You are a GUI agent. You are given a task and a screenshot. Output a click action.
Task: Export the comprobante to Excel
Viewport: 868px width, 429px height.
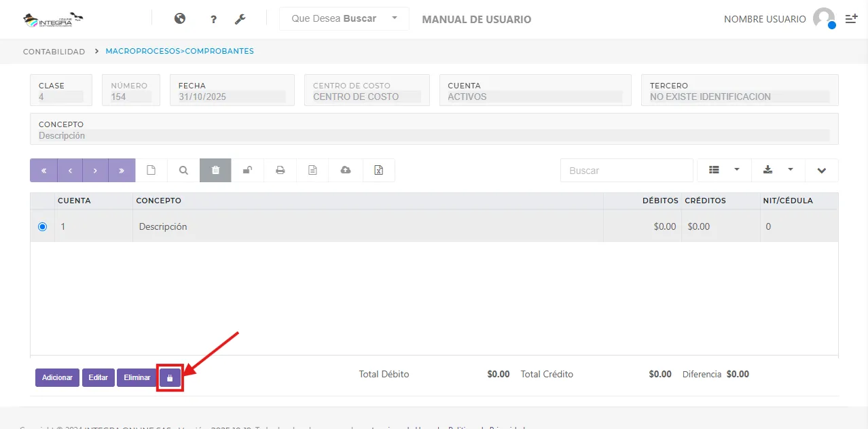click(x=378, y=170)
